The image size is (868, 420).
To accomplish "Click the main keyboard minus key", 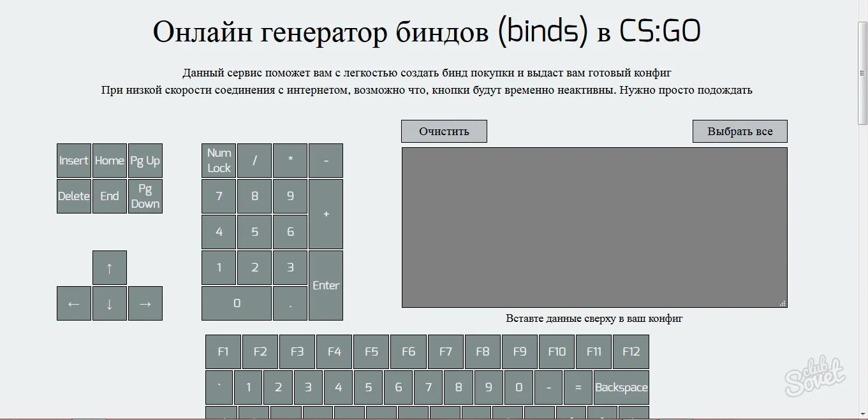I will point(548,387).
